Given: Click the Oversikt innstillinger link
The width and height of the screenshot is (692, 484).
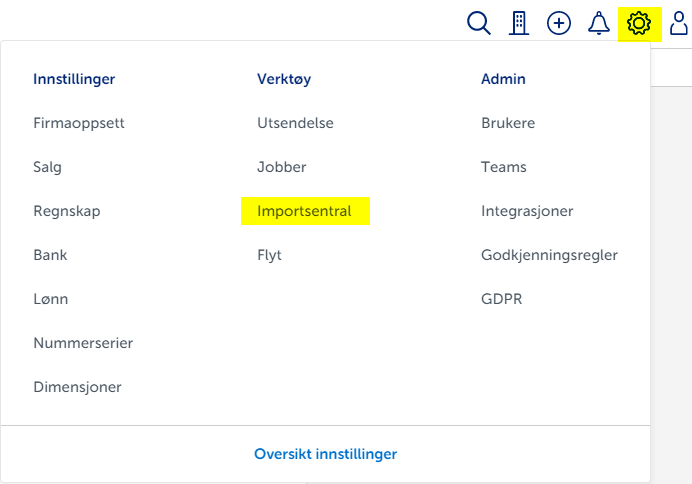Looking at the screenshot, I should pyautogui.click(x=325, y=454).
